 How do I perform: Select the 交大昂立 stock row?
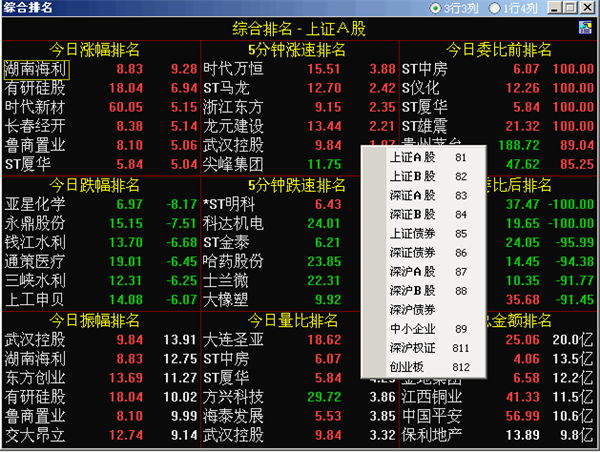pyautogui.click(x=101, y=435)
